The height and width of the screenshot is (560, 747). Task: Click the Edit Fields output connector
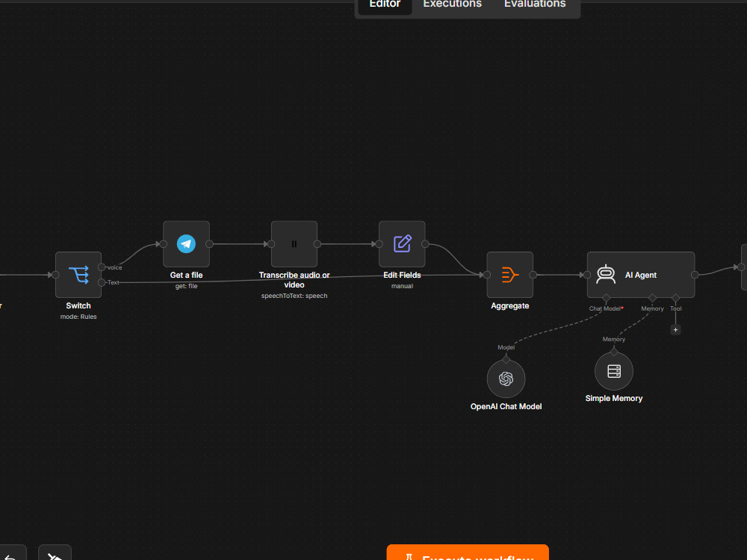426,244
